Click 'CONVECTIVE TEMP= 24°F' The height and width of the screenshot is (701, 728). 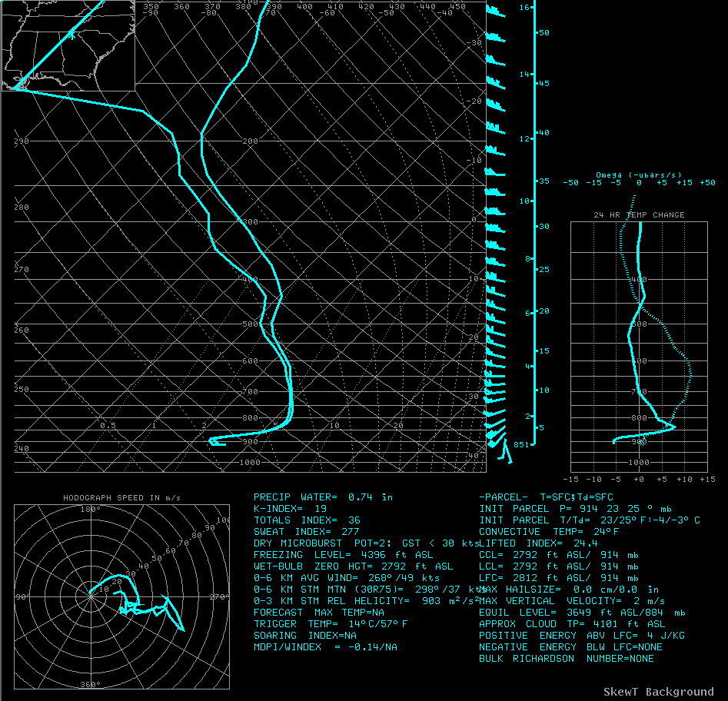(549, 532)
